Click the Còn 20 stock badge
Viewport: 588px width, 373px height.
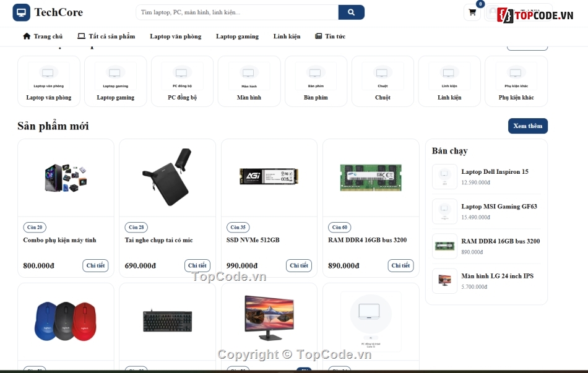tap(35, 227)
